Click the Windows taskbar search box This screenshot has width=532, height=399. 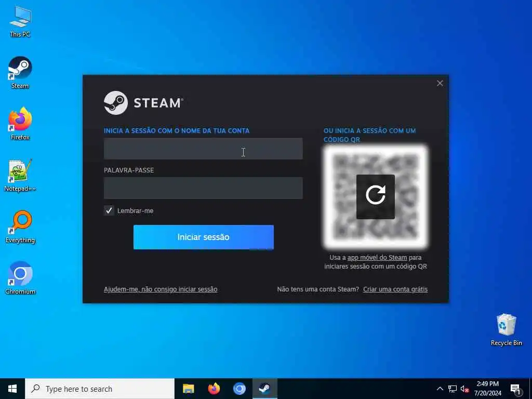100,389
